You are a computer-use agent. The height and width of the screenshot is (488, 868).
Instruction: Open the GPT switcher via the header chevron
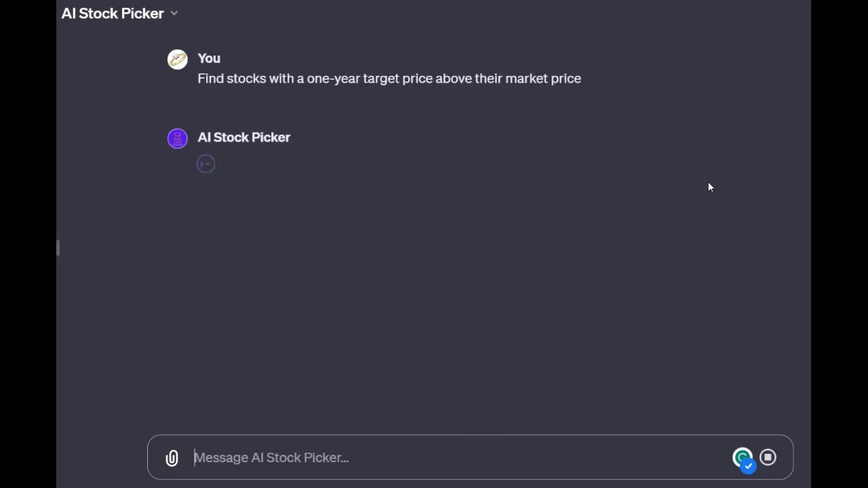point(174,13)
